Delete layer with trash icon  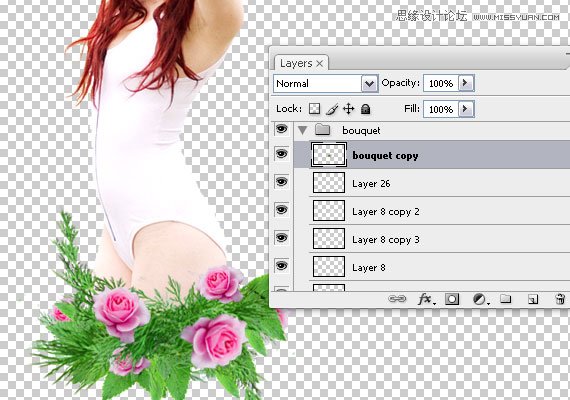point(560,299)
